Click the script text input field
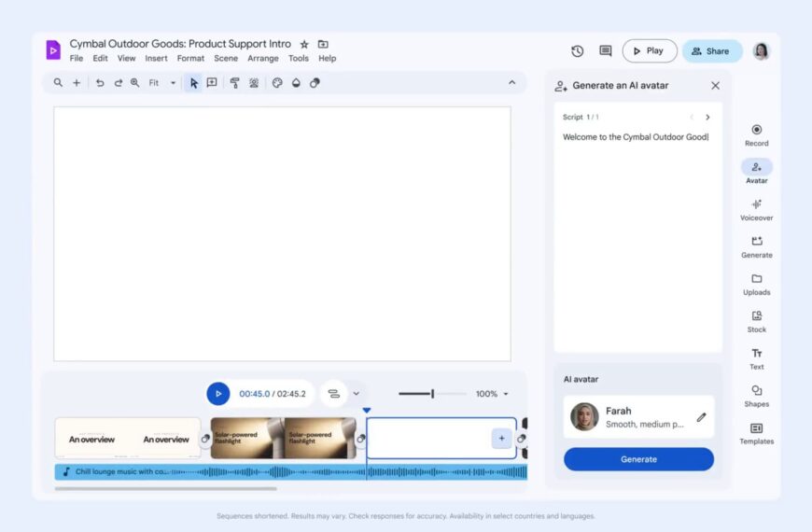Viewport: 812px width, 532px height. coord(637,233)
